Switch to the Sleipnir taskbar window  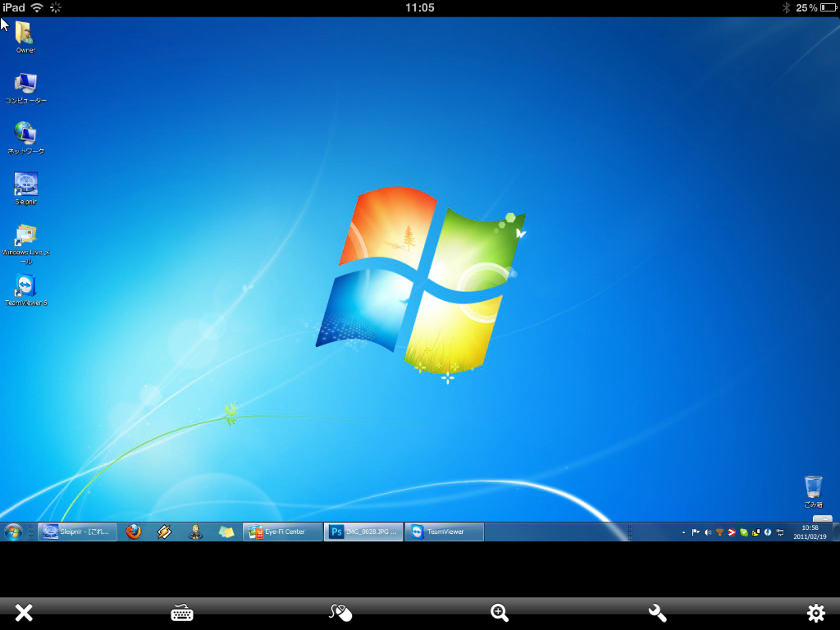point(78,532)
